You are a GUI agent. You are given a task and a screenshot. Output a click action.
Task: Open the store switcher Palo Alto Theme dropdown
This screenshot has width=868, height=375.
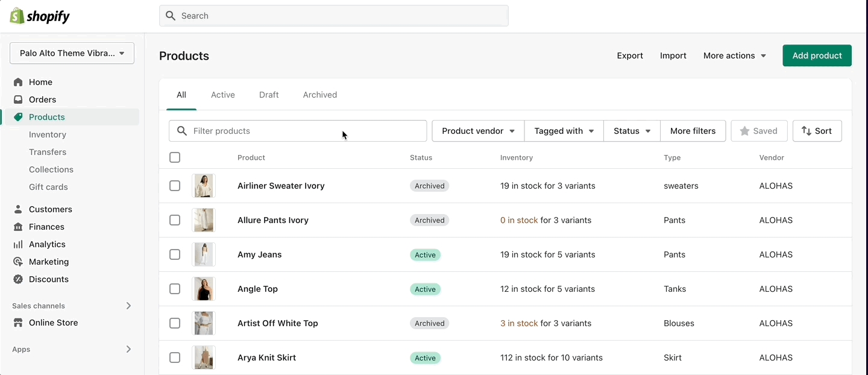click(72, 53)
